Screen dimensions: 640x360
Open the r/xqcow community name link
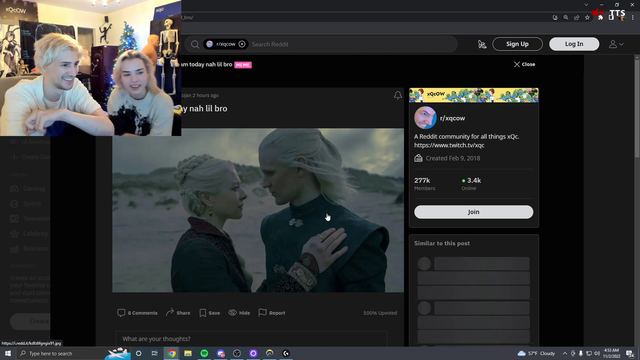(x=452, y=118)
